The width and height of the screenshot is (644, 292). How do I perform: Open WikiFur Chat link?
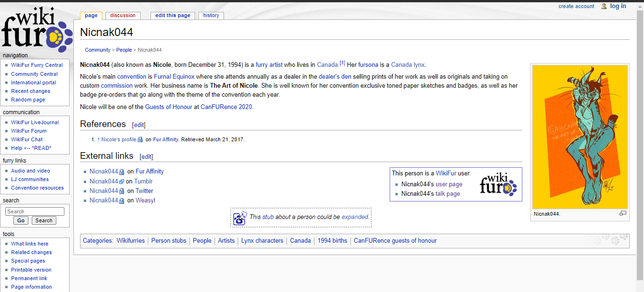pyautogui.click(x=27, y=139)
